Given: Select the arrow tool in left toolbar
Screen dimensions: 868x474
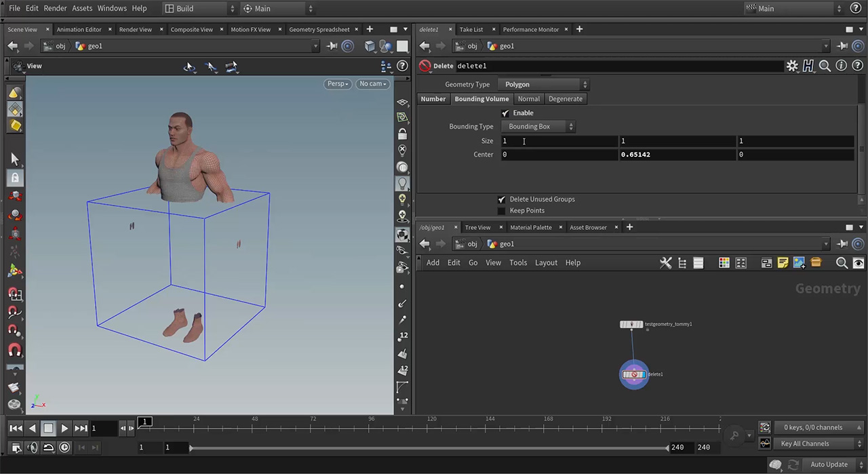Looking at the screenshot, I should [15, 159].
